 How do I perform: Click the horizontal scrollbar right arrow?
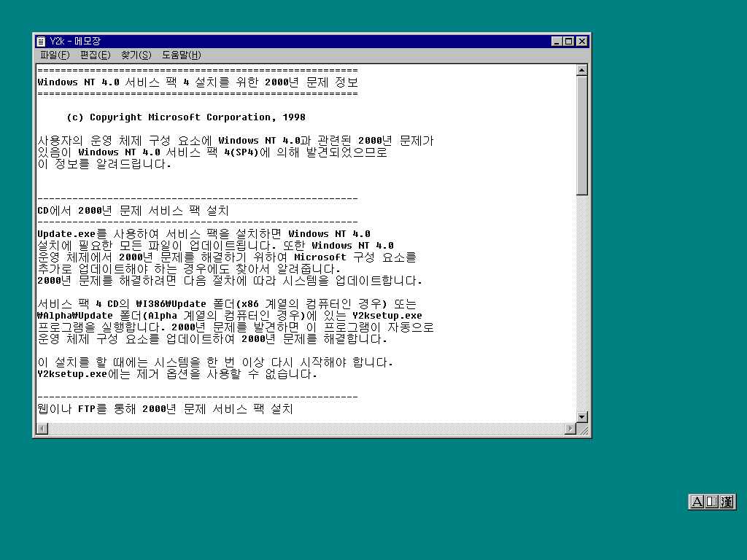[x=570, y=429]
